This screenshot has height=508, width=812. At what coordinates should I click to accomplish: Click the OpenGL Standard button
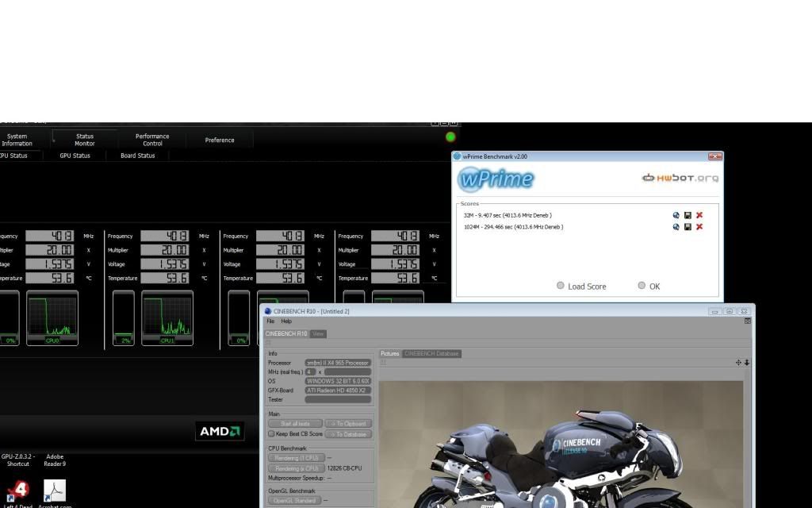(295, 500)
